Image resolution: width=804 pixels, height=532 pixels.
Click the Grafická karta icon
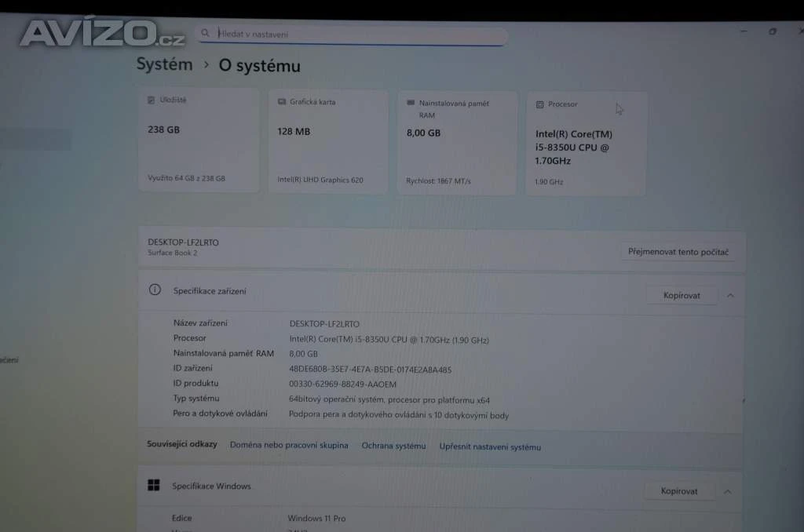coord(281,102)
